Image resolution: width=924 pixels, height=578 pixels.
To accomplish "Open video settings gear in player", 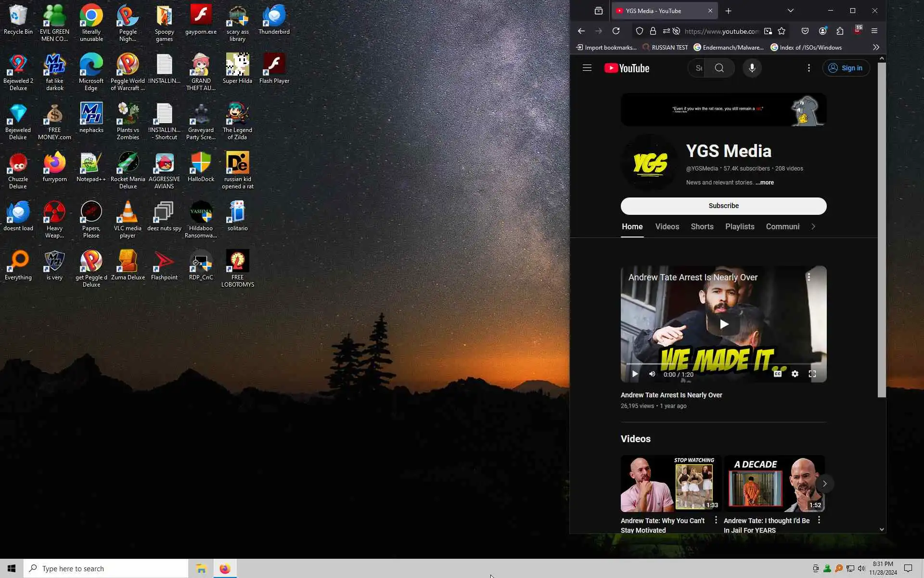I will (x=795, y=374).
